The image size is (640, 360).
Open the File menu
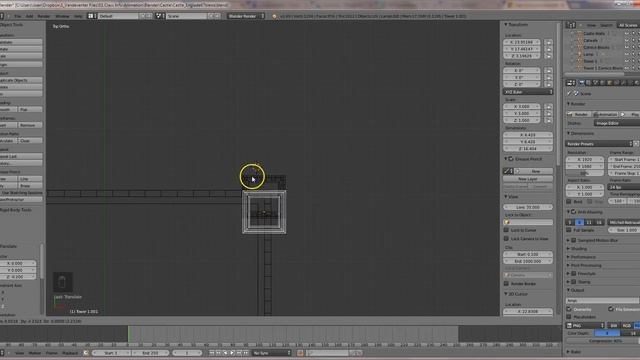click(x=18, y=16)
